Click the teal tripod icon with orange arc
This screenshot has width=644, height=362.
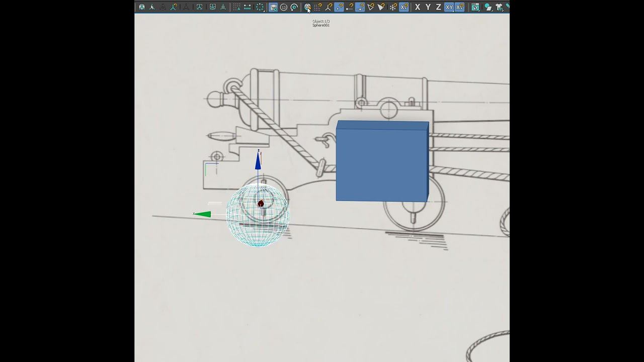point(174,7)
